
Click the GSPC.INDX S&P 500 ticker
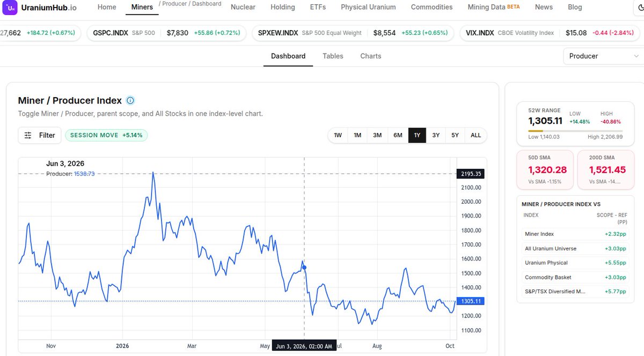[x=166, y=33]
